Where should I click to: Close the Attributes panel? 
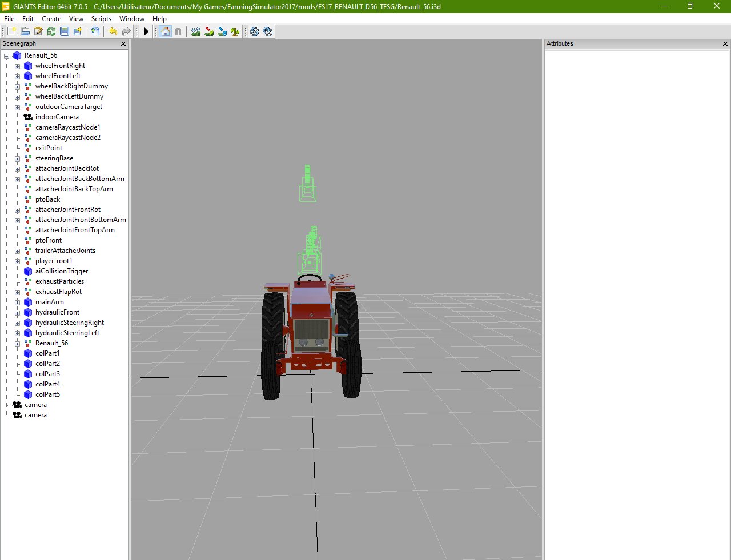pos(725,44)
